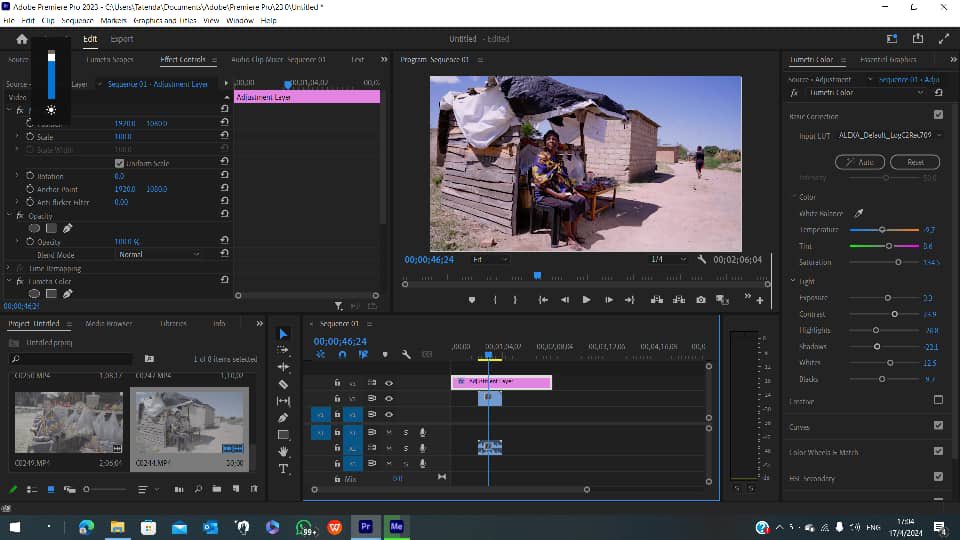The image size is (960, 540).
Task: Switch to the Export tab
Action: (122, 39)
